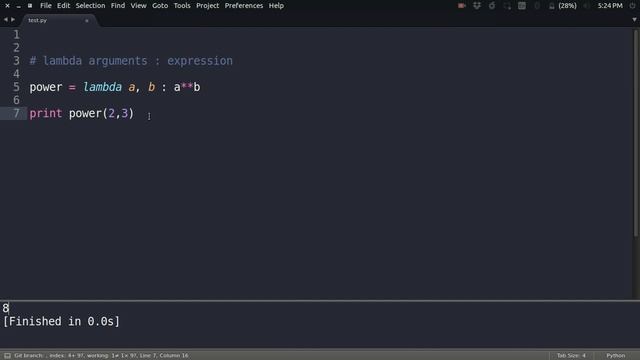This screenshot has height=360, width=640.
Task: Open the Help menu
Action: [276, 6]
